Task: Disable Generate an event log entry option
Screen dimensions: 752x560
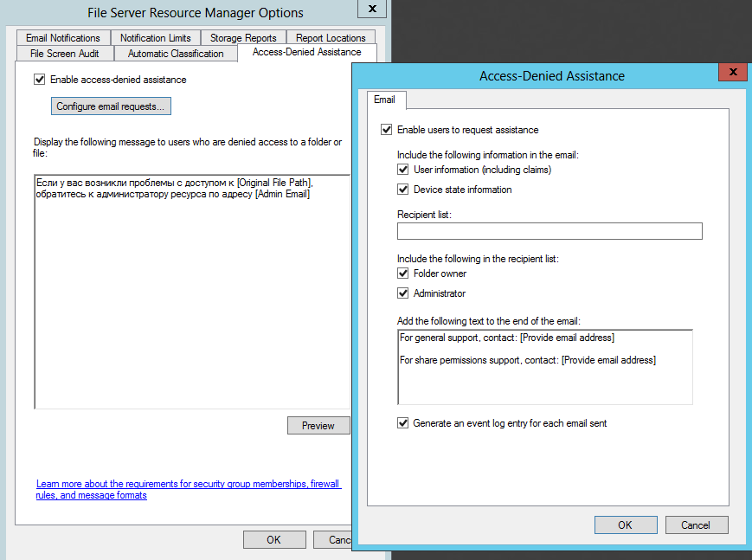Action: 403,423
